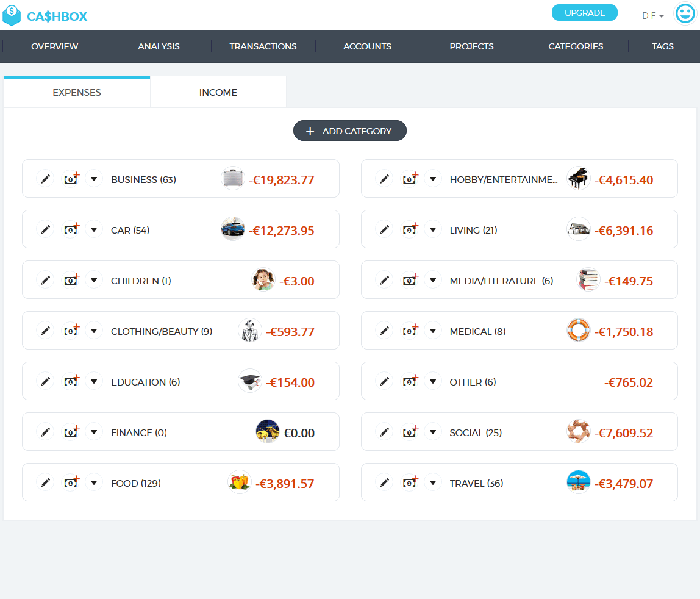Image resolution: width=700 pixels, height=599 pixels.
Task: Expand the Education category arrow
Action: (x=94, y=382)
